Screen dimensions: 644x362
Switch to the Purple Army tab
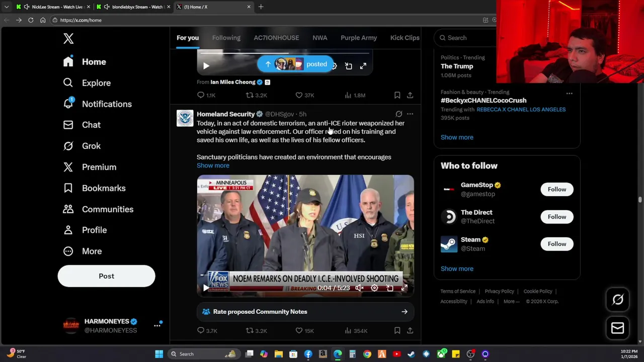coord(359,38)
